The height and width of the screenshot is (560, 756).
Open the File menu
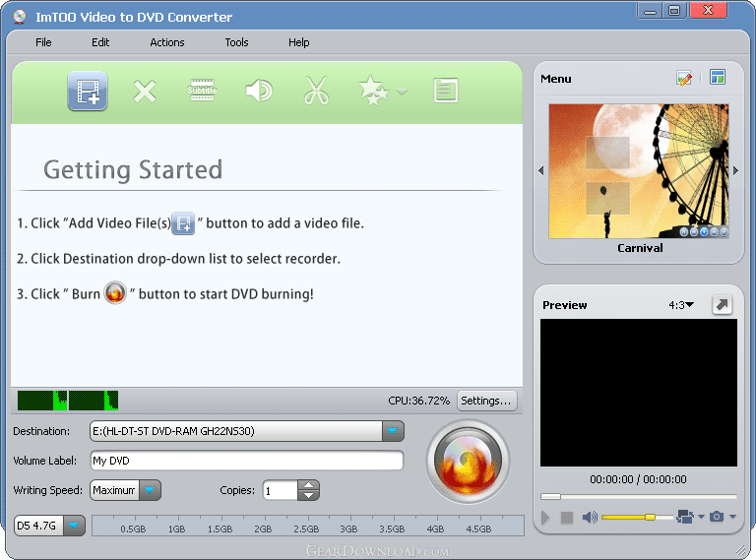[43, 42]
